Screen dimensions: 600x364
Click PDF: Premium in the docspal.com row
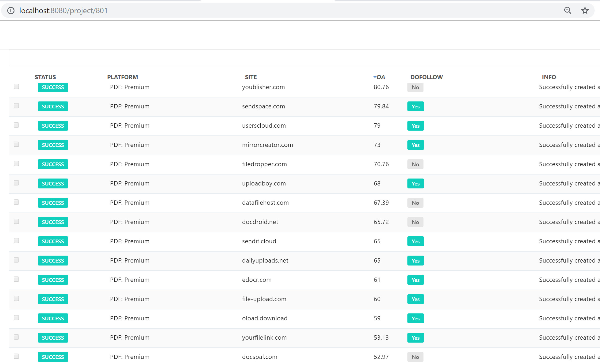point(130,357)
